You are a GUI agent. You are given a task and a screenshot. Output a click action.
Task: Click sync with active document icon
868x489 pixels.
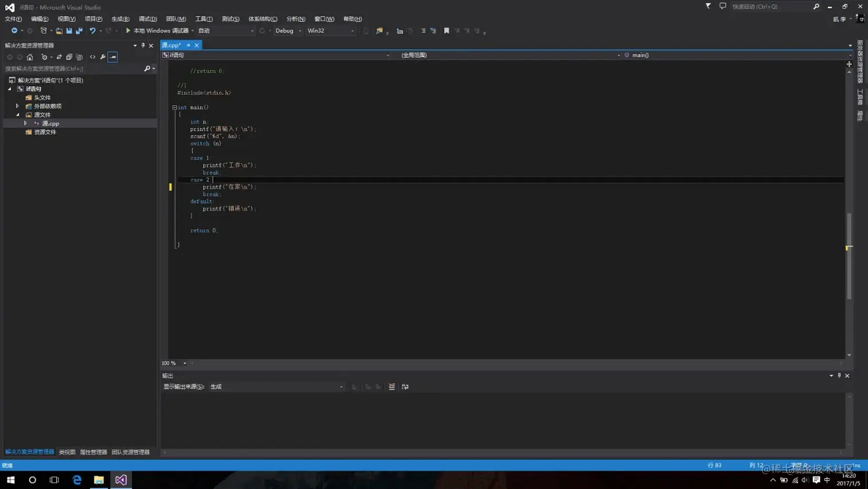[x=59, y=57]
